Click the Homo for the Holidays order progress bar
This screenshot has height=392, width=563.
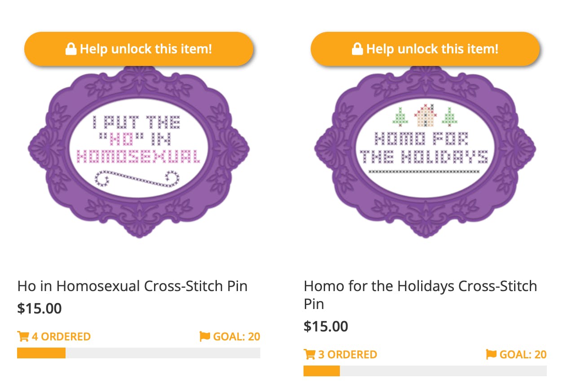point(425,371)
